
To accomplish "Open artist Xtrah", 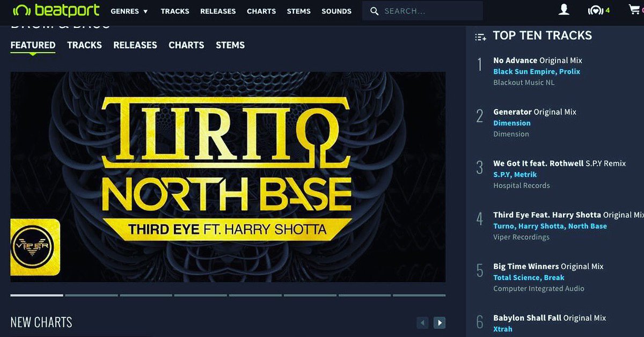I will pos(503,329).
